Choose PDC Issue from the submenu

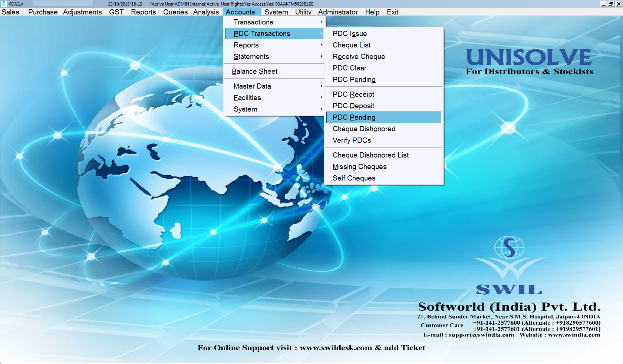click(384, 34)
